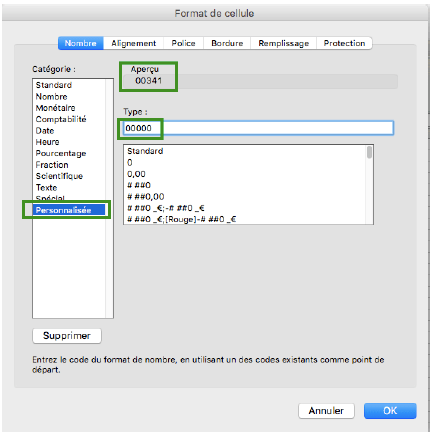Screen dimensions: 434x434
Task: Select Nombre in the category list
Action: (69, 97)
